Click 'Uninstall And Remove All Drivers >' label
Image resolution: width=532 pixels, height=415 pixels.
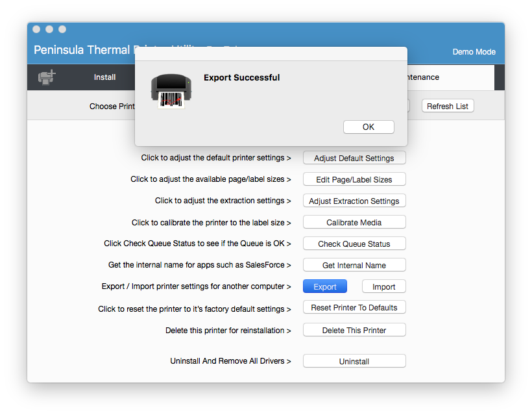pyautogui.click(x=230, y=360)
